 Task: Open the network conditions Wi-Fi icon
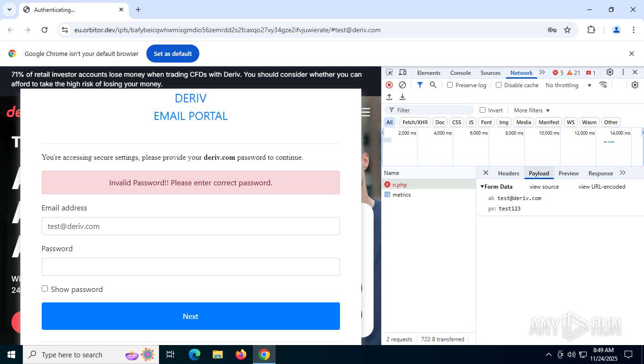coord(603,85)
